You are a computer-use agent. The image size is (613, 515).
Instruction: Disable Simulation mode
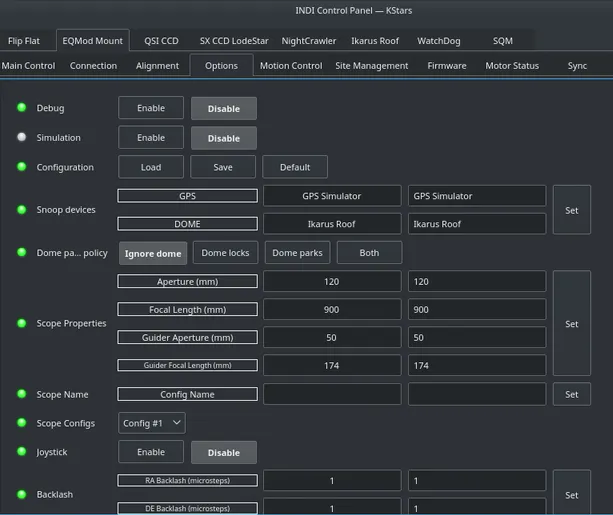tap(224, 138)
